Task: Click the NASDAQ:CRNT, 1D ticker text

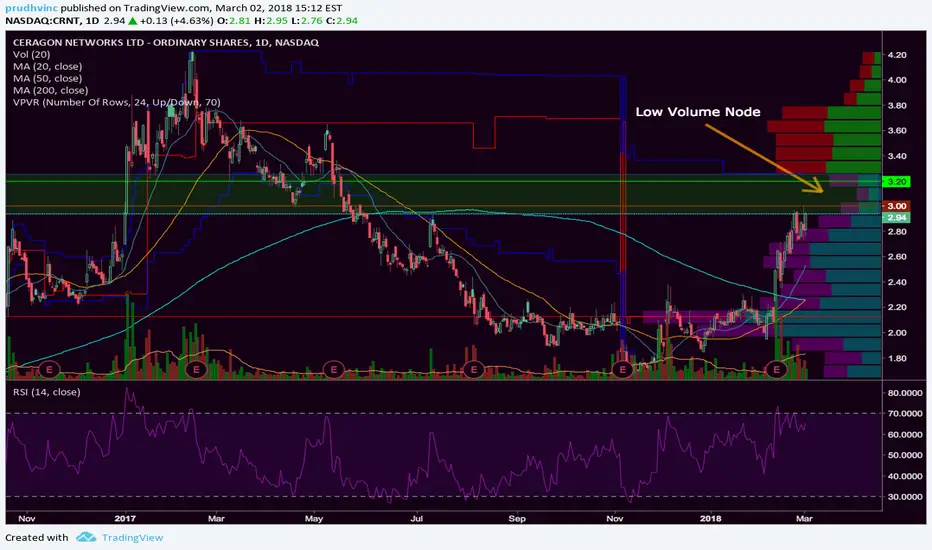Action: (x=52, y=21)
